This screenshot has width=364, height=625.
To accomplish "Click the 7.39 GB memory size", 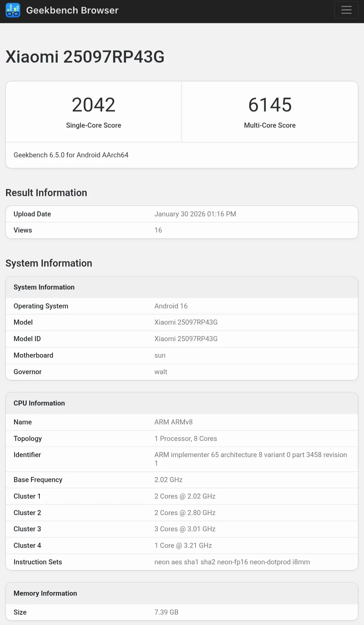I will coord(166,612).
